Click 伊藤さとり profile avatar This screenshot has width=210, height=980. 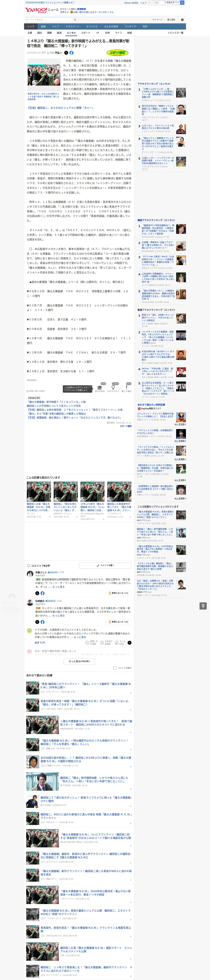30,574
